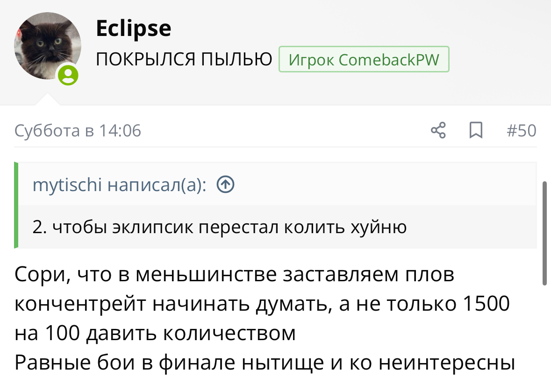Image resolution: width=551 pixels, height=392 pixels.
Task: Click the line на 100 давить количеством
Action: [155, 334]
